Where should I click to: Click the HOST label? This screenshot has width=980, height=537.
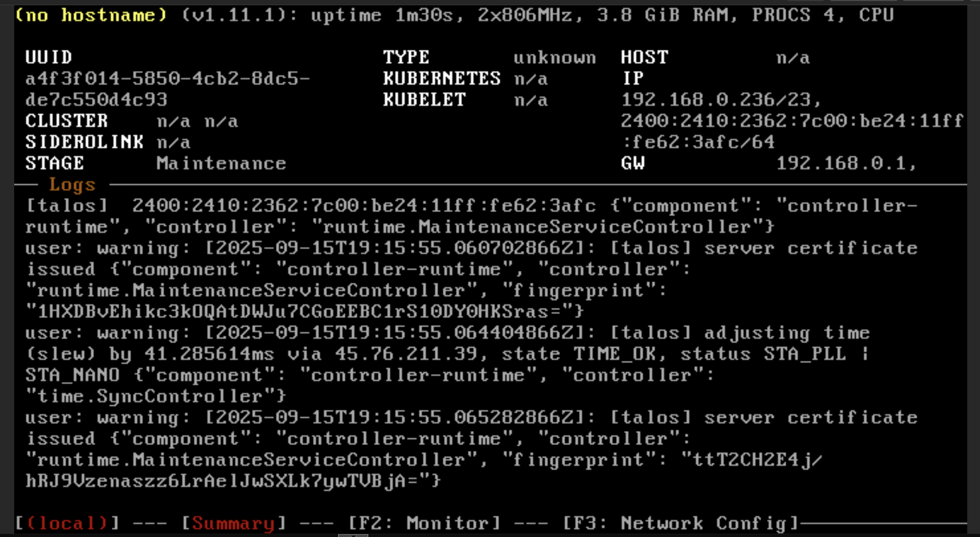tap(644, 57)
